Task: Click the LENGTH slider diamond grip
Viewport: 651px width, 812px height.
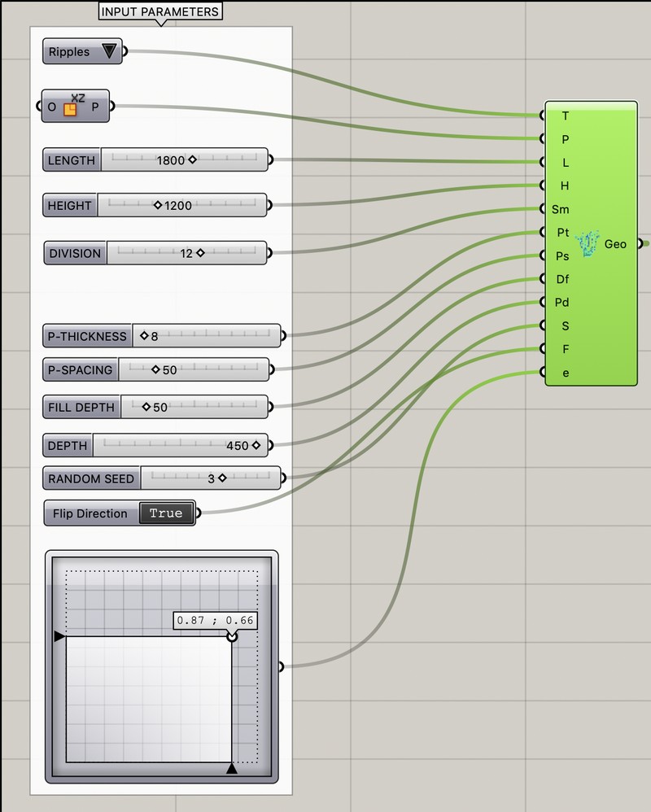Action: (x=192, y=160)
